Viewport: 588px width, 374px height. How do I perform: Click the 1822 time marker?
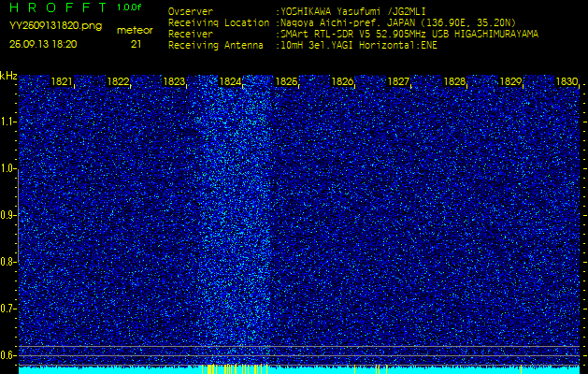click(118, 81)
